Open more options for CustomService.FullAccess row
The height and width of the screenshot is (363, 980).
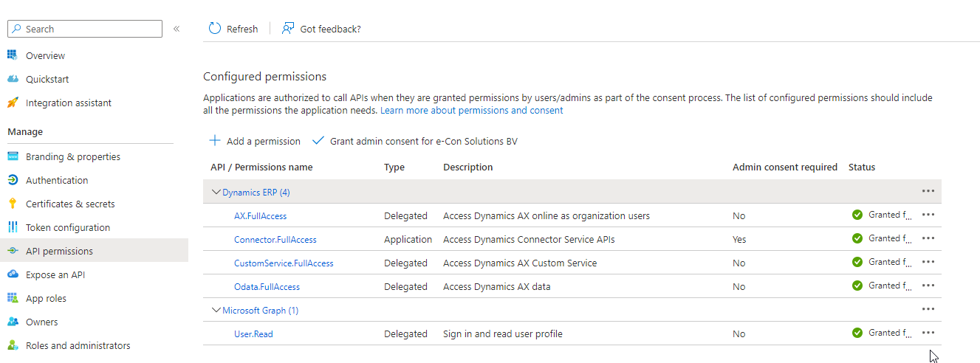coord(928,262)
